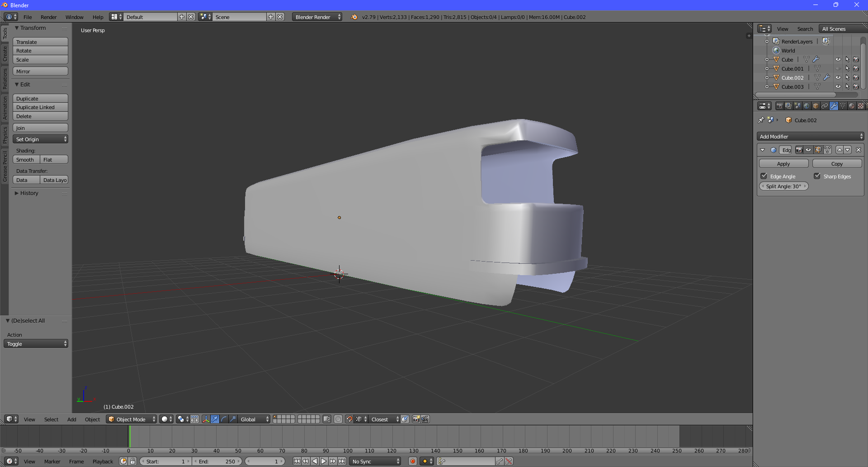Move modifier up in the stack
868x467 pixels.
[x=840, y=150]
